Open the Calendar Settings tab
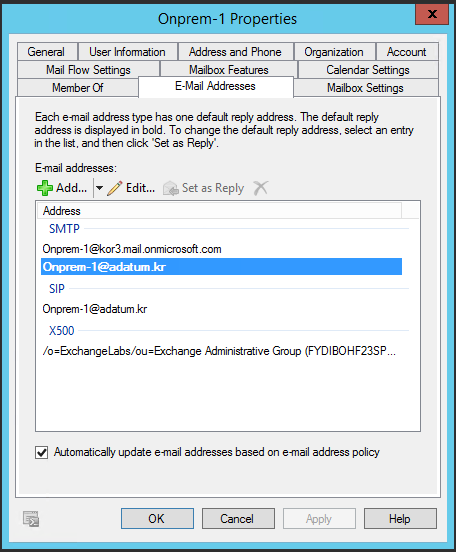456x552 pixels. pos(368,70)
